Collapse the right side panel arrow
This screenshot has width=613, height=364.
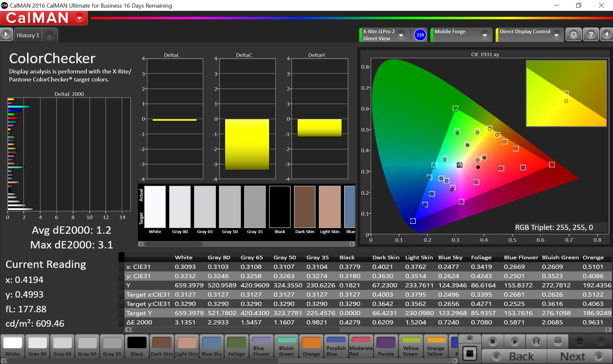(606, 34)
